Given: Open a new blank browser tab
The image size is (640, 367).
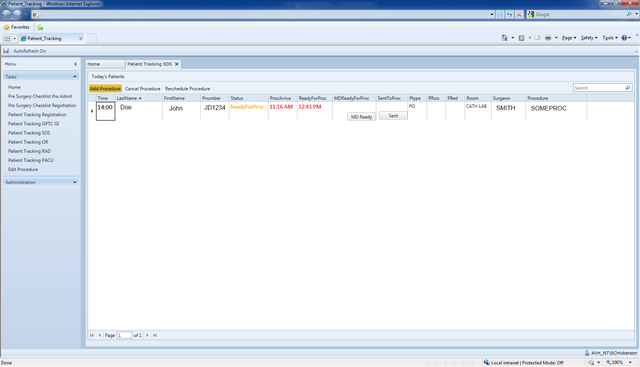Looking at the screenshot, I should tap(91, 38).
